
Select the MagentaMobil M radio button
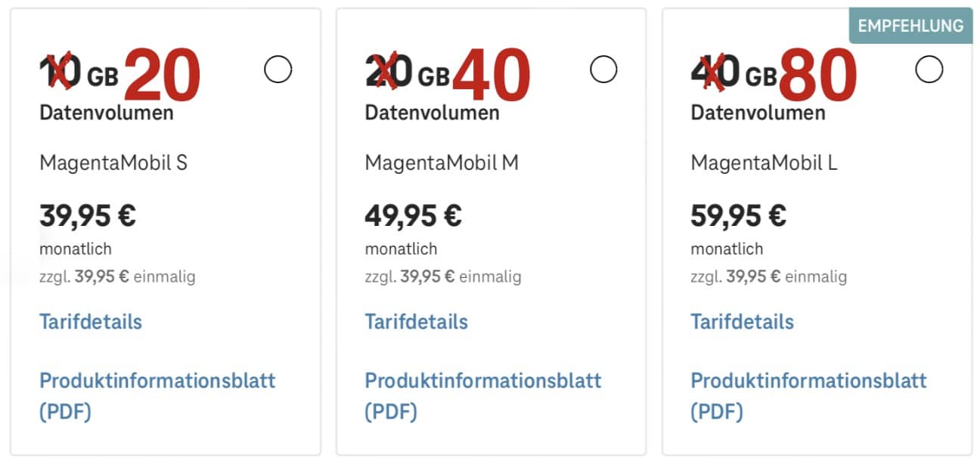point(603,70)
